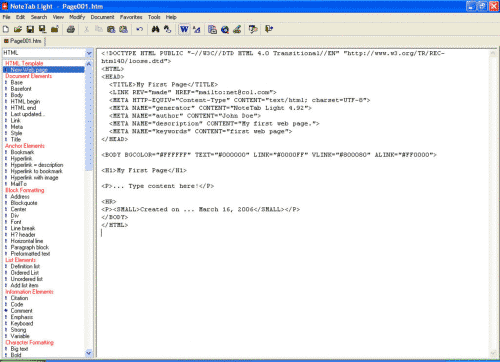The image size is (500, 362).
Task: Open Find using the binoculars icon
Action: 155,29
